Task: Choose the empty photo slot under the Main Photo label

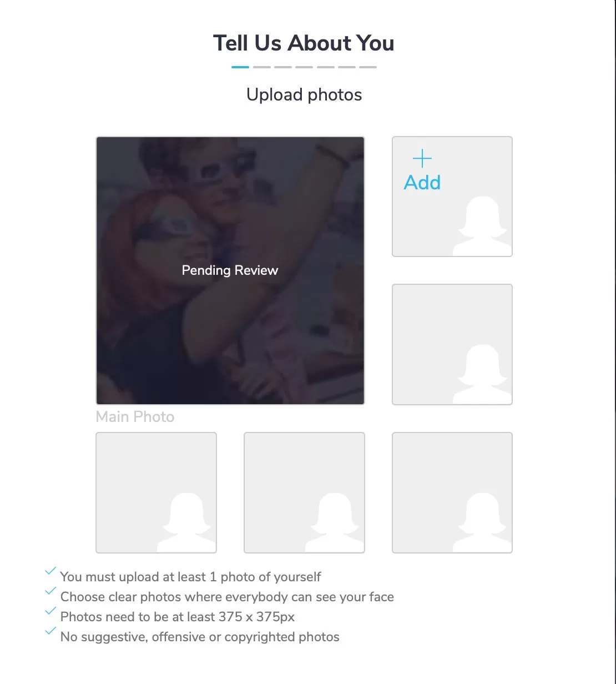Action: point(156,492)
